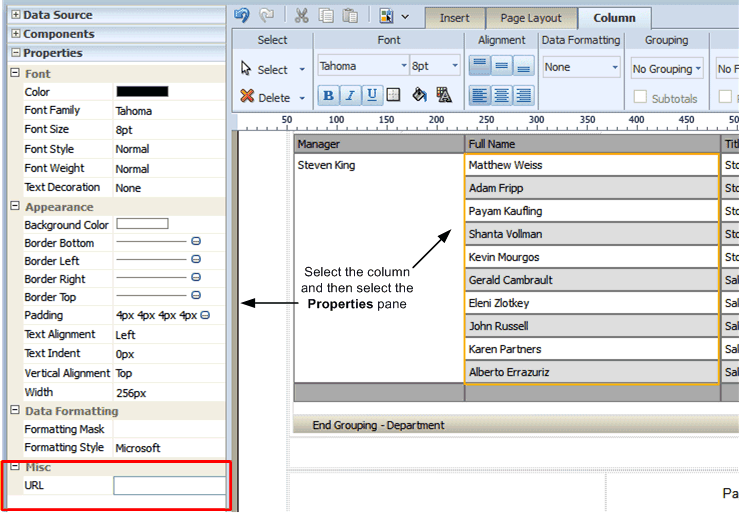Image resolution: width=740 pixels, height=513 pixels.
Task: Collapse the Properties panel
Action: (16, 52)
